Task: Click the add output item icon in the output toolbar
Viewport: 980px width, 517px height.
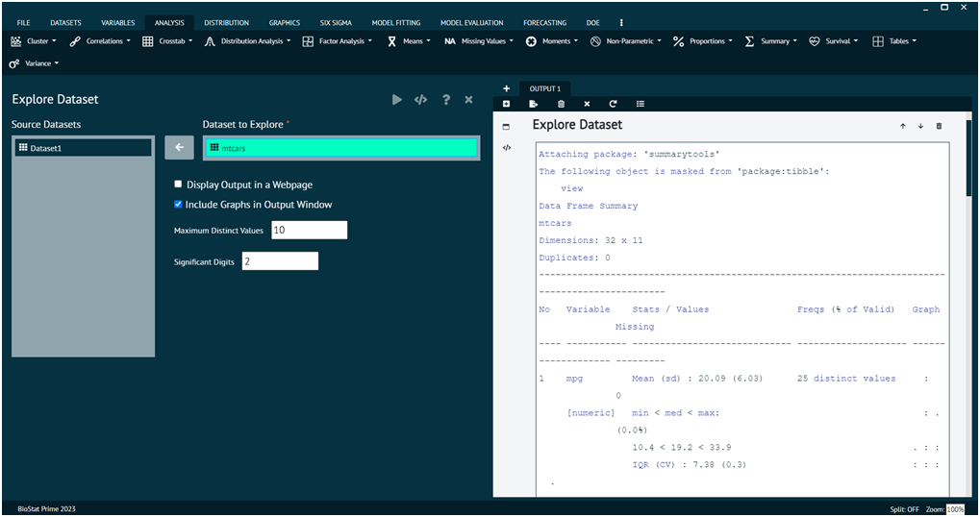Action: tap(506, 104)
